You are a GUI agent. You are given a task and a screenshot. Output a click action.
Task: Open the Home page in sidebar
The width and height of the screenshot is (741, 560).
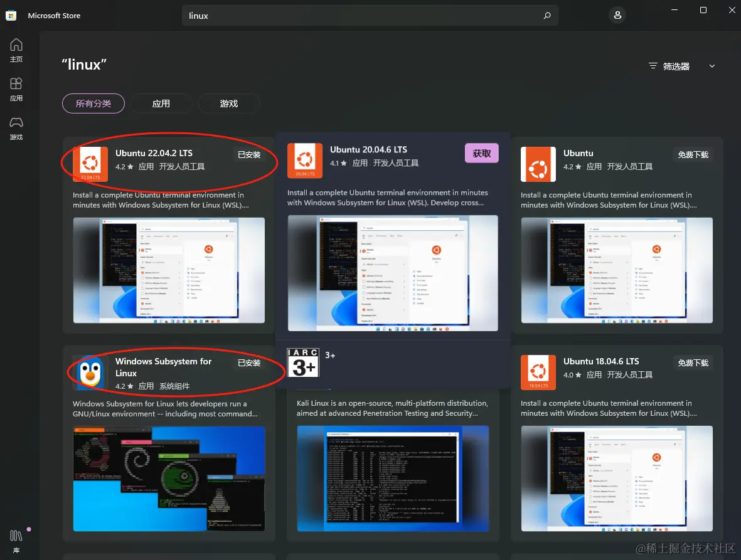pyautogui.click(x=16, y=50)
